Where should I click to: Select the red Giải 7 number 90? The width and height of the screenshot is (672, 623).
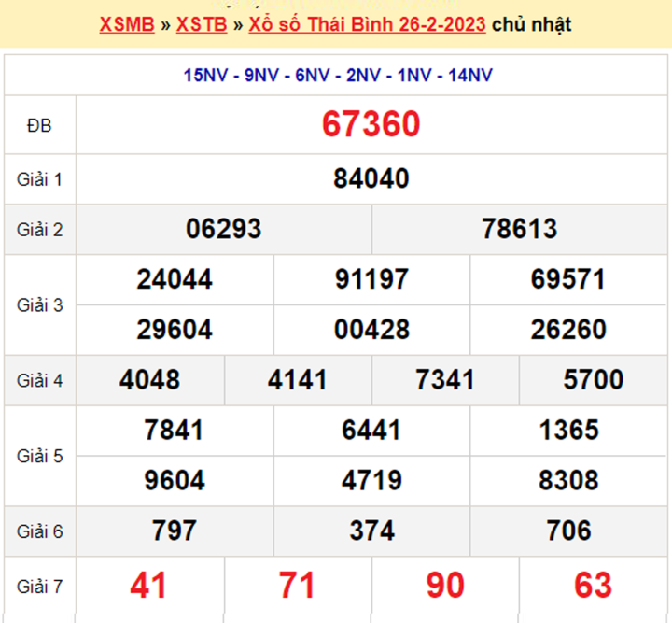point(445,586)
